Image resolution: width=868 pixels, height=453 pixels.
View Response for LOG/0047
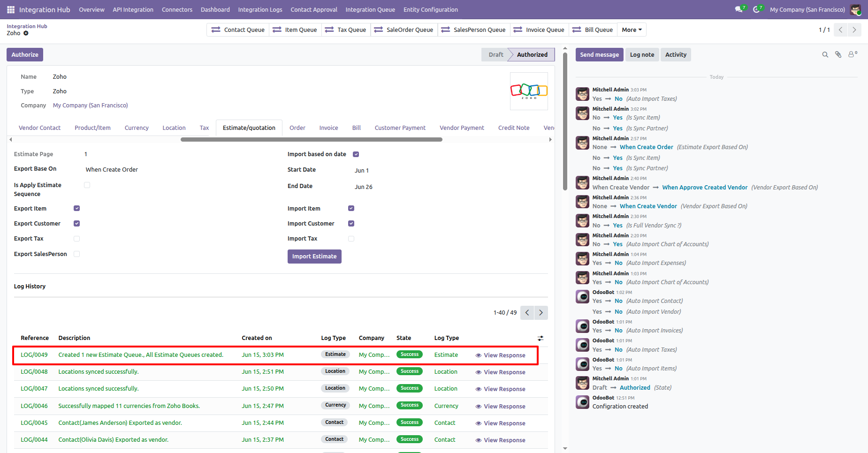point(500,389)
